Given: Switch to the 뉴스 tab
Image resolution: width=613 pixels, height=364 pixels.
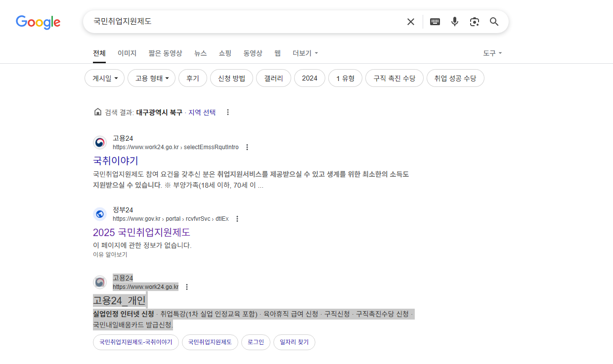Looking at the screenshot, I should [x=201, y=53].
